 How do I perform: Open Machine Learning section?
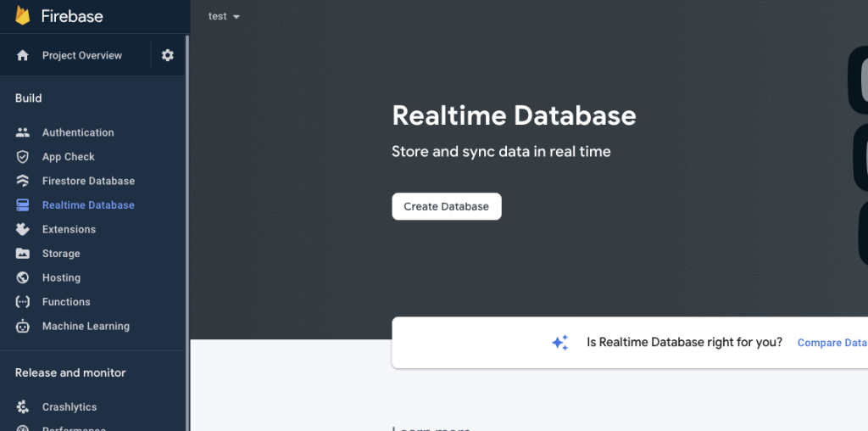pos(86,326)
